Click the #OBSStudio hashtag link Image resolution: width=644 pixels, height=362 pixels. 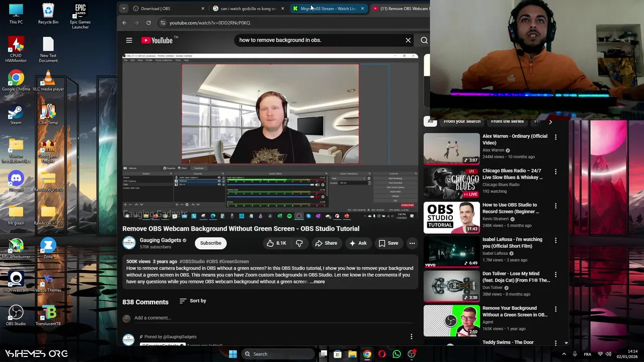click(192, 261)
